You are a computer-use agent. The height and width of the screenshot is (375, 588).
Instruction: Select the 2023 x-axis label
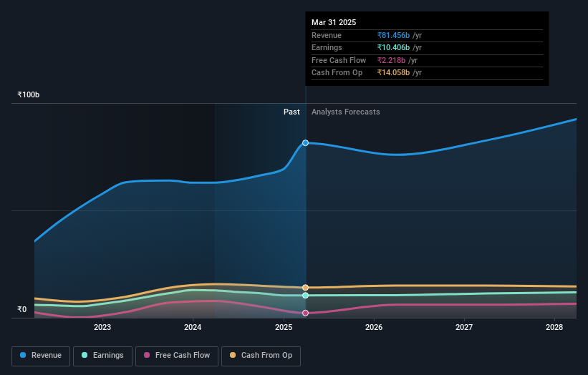(102, 327)
